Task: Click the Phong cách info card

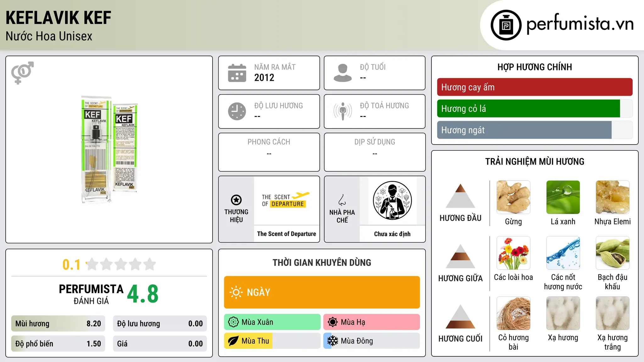Action: click(x=269, y=152)
